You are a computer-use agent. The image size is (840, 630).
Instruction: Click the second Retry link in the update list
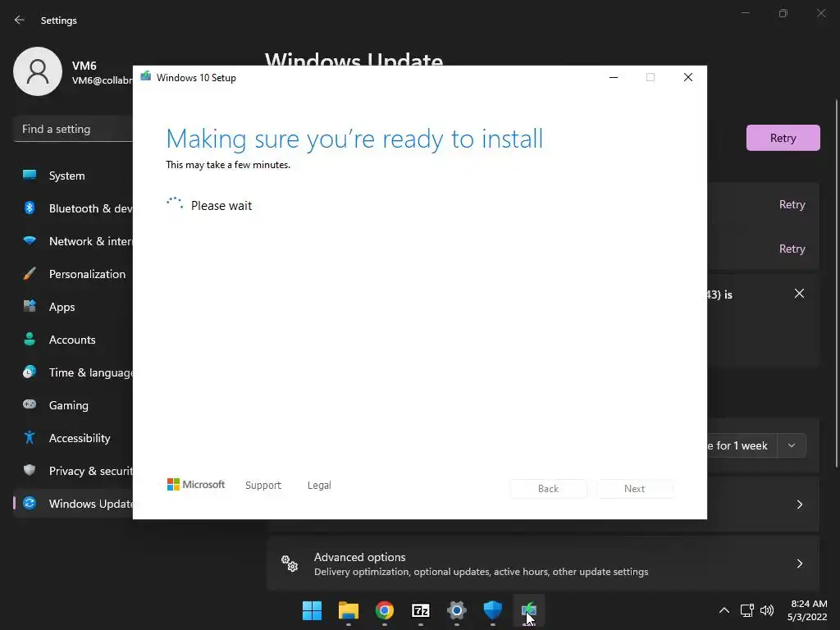[x=792, y=249]
